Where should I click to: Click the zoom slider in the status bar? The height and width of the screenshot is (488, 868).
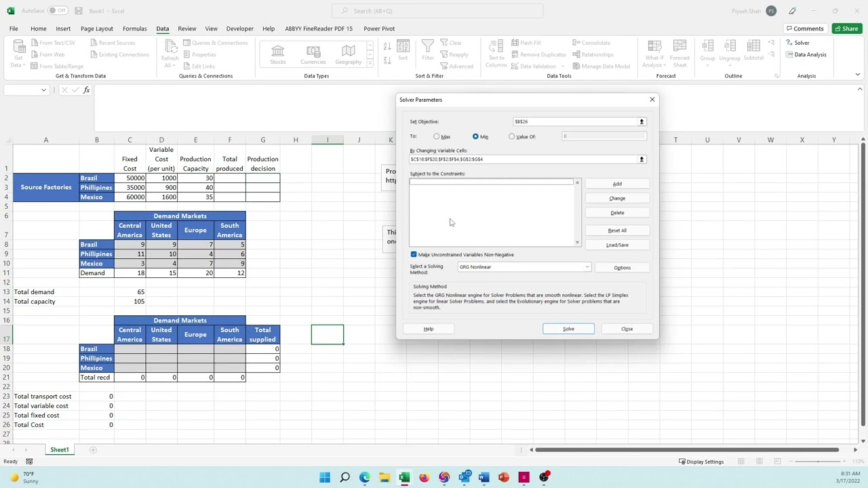(x=818, y=462)
